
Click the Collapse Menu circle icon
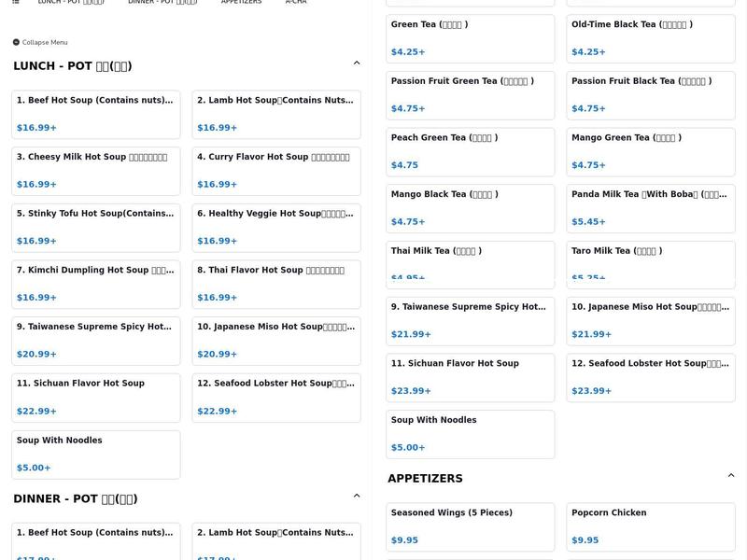click(x=16, y=42)
